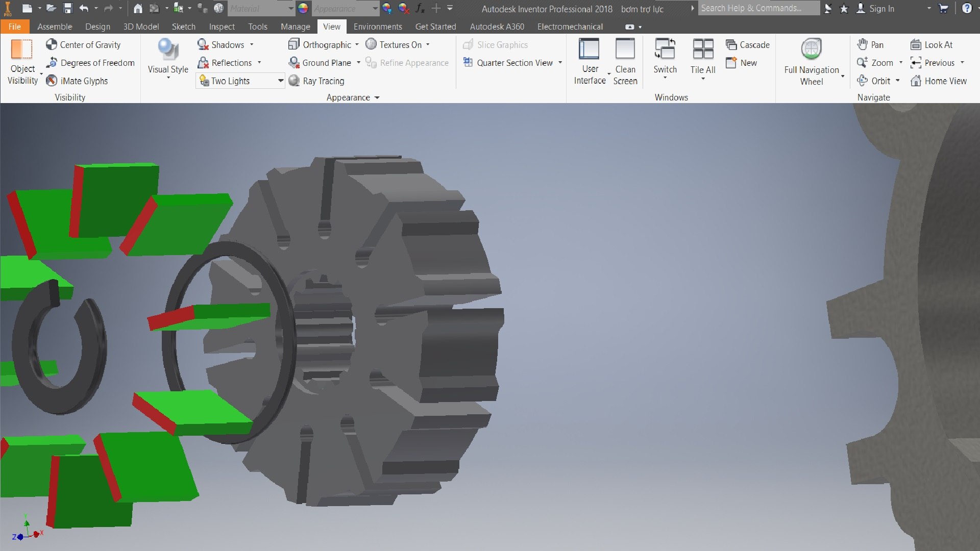The image size is (980, 551).
Task: Toggle iMate Glyphs visibility
Action: coord(77,81)
